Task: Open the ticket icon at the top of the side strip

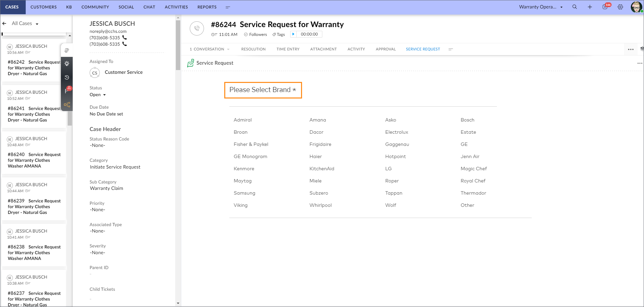Action: [67, 50]
